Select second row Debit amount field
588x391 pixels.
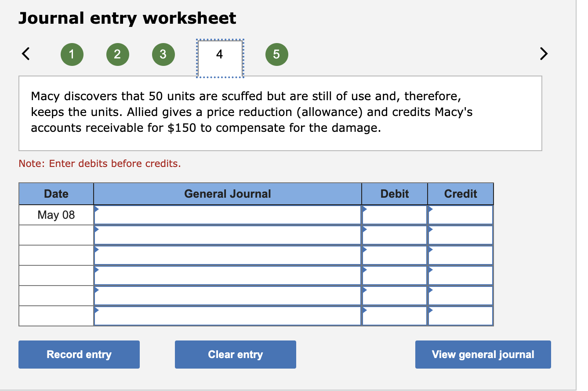(x=395, y=235)
